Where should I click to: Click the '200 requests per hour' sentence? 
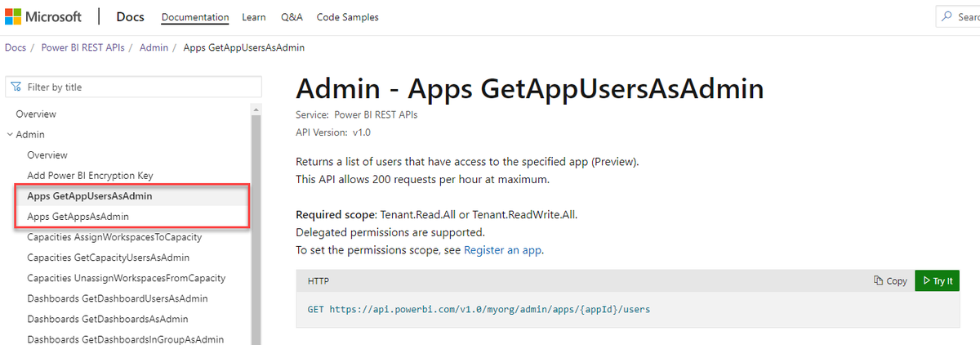tap(423, 179)
